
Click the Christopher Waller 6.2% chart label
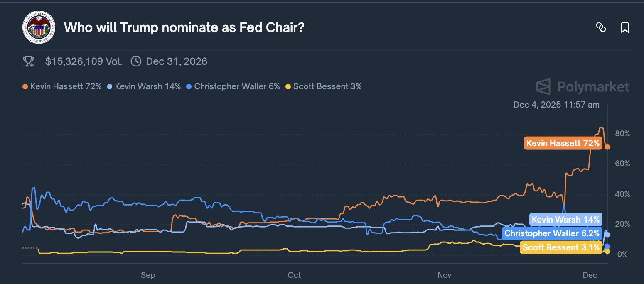[x=552, y=233]
